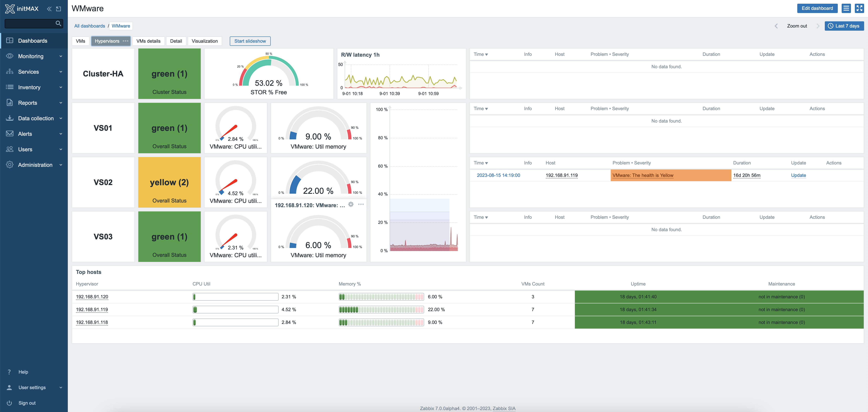Expand the Reports menu chevron

[x=61, y=103]
